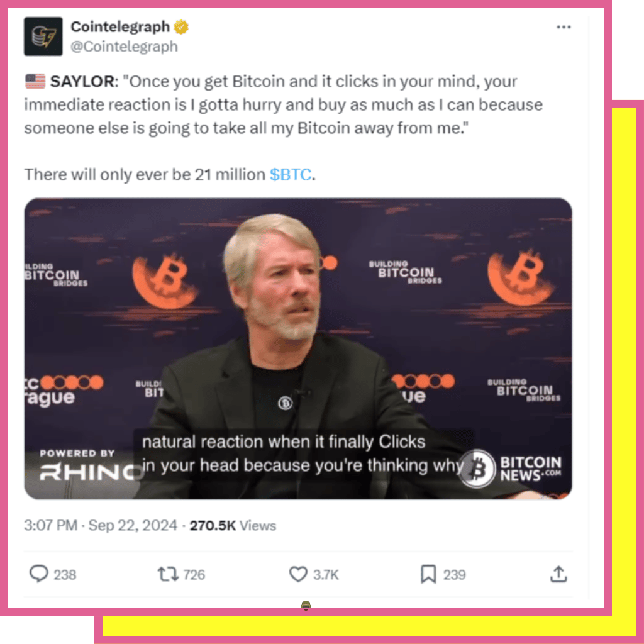Click the reply speech bubble icon

point(39,574)
